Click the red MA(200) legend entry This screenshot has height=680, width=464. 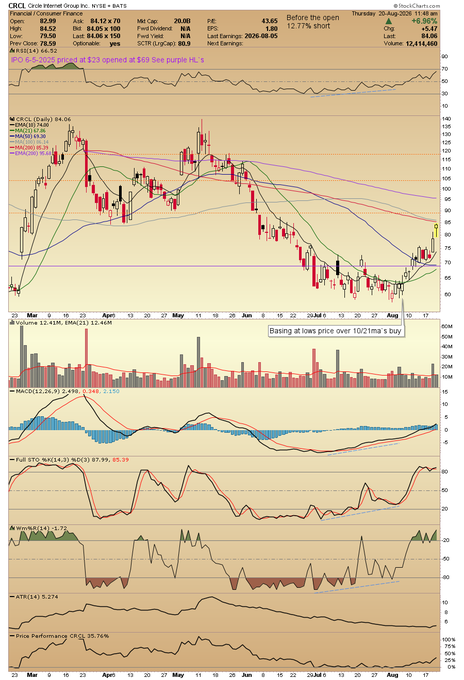(29, 147)
